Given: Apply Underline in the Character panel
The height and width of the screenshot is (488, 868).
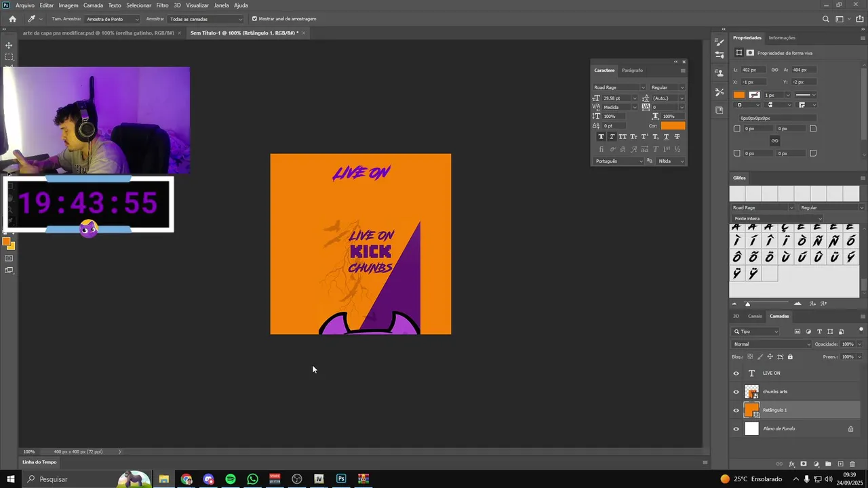Looking at the screenshot, I should 666,137.
